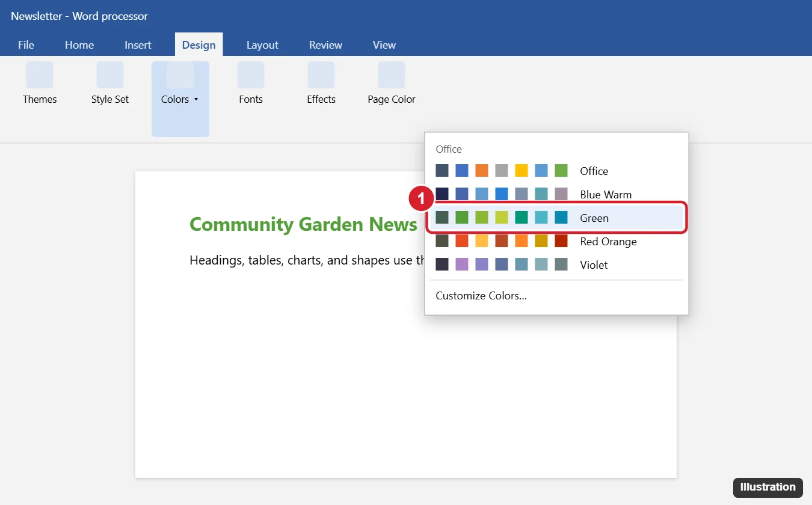Screen dimensions: 812x505
Task: Pick the Red Orange color scheme
Action: 556,242
